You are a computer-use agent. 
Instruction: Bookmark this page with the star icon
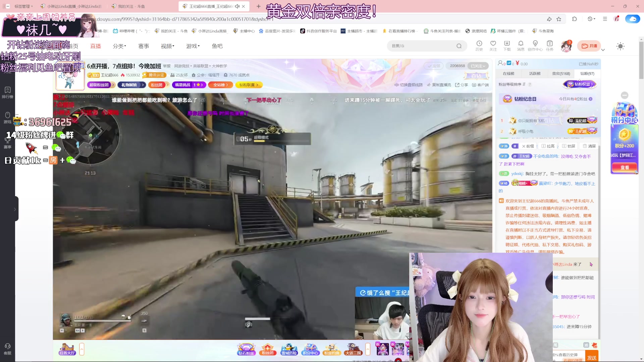559,19
